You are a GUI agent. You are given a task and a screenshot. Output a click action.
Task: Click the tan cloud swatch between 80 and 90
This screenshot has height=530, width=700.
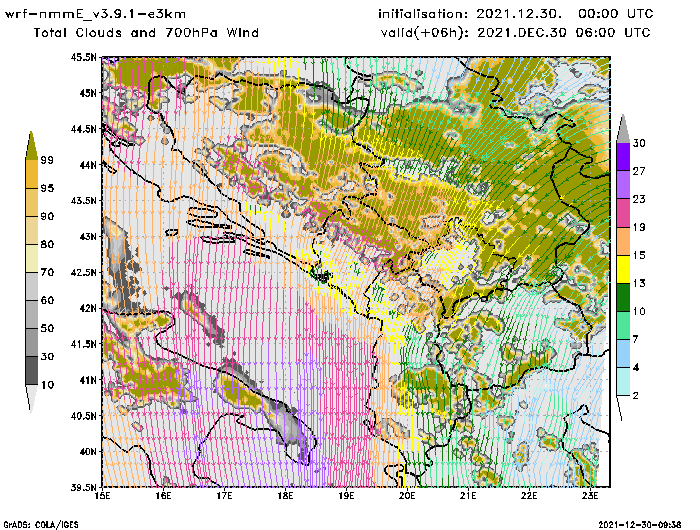[x=32, y=230]
